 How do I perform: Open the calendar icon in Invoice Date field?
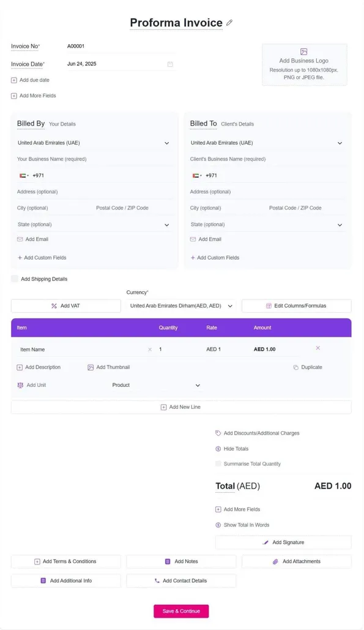(170, 64)
